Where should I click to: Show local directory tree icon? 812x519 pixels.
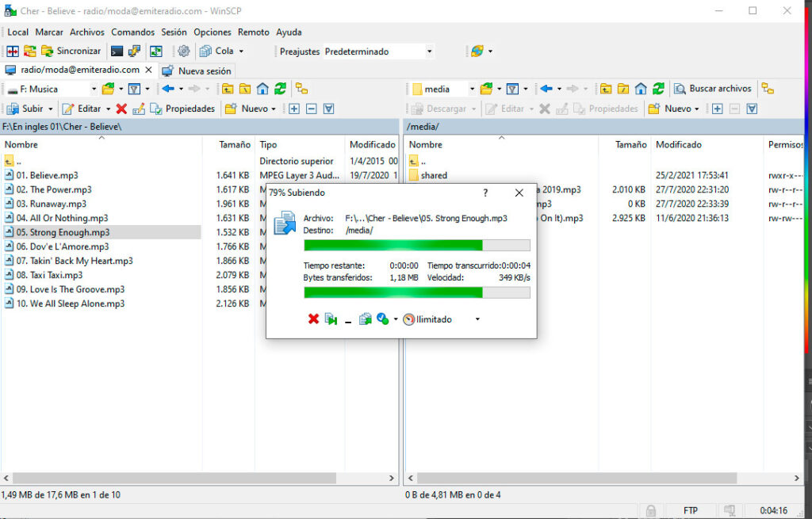[x=302, y=89]
